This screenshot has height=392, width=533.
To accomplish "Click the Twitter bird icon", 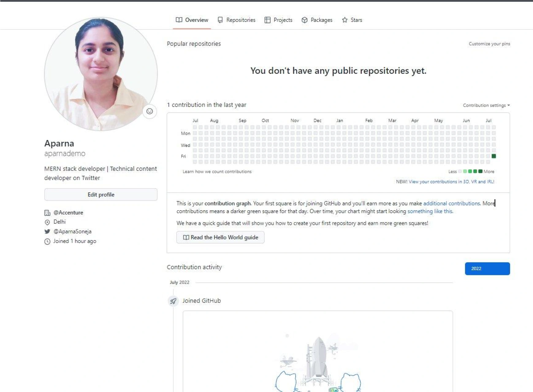I will (47, 231).
